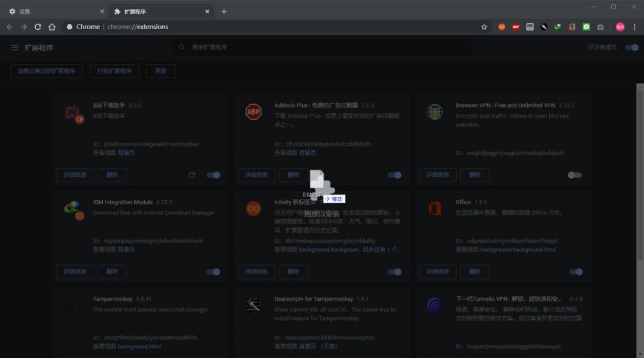Click the Tampermonkey toolbar icon
Viewport: 644px width, 358px height.
[530, 27]
